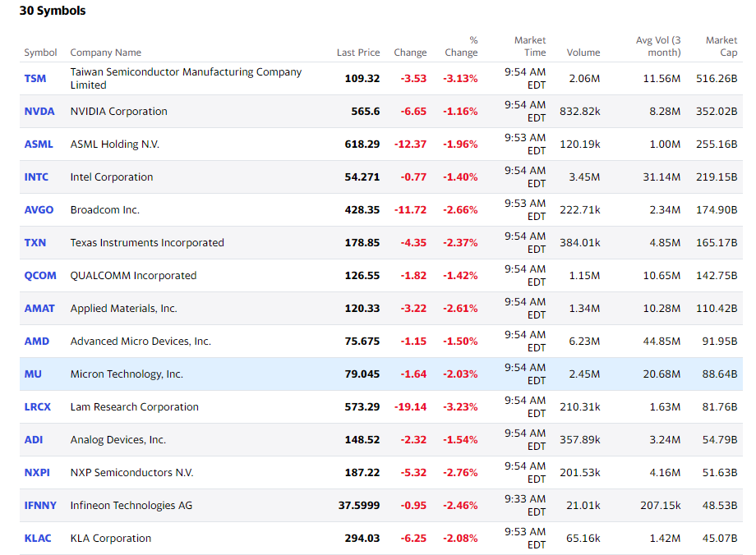This screenshot has height=555, width=756.
Task: Open the NXPI ticker link
Action: [x=37, y=473]
